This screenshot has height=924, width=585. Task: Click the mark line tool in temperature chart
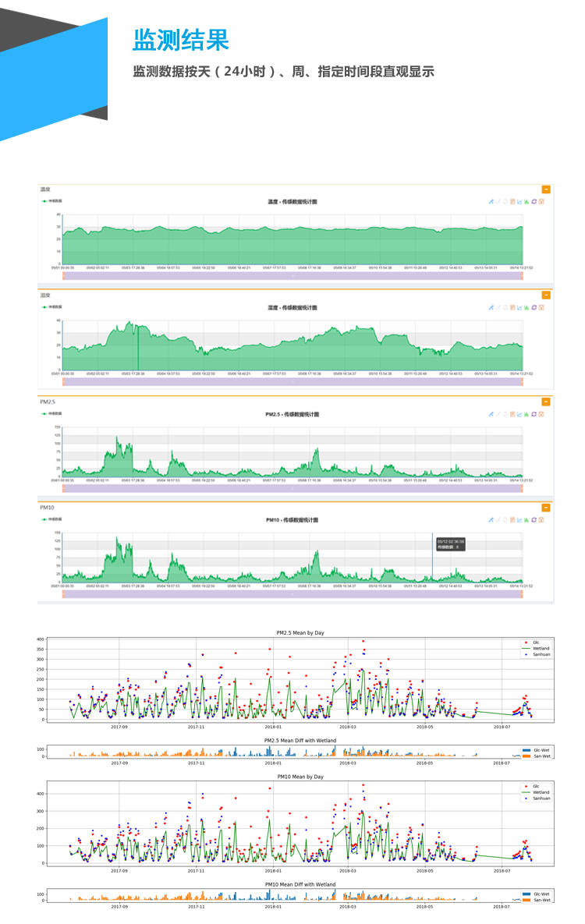[x=491, y=202]
